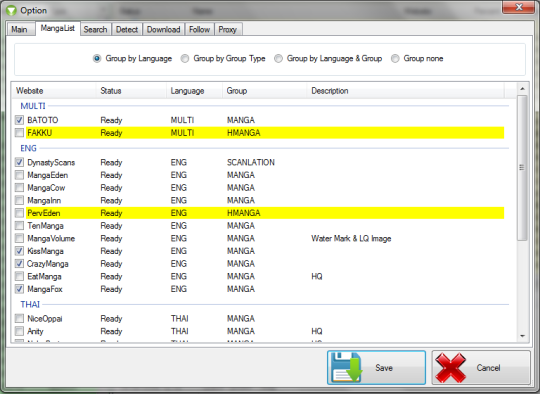This screenshot has height=394, width=540.
Task: Sort by the Description column header
Action: click(x=406, y=91)
